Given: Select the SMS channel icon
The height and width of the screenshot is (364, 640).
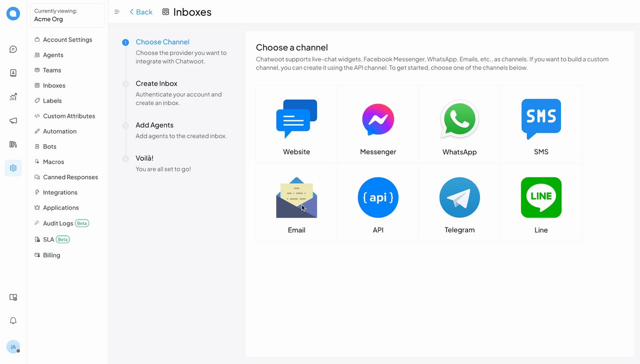Looking at the screenshot, I should coord(541,119).
